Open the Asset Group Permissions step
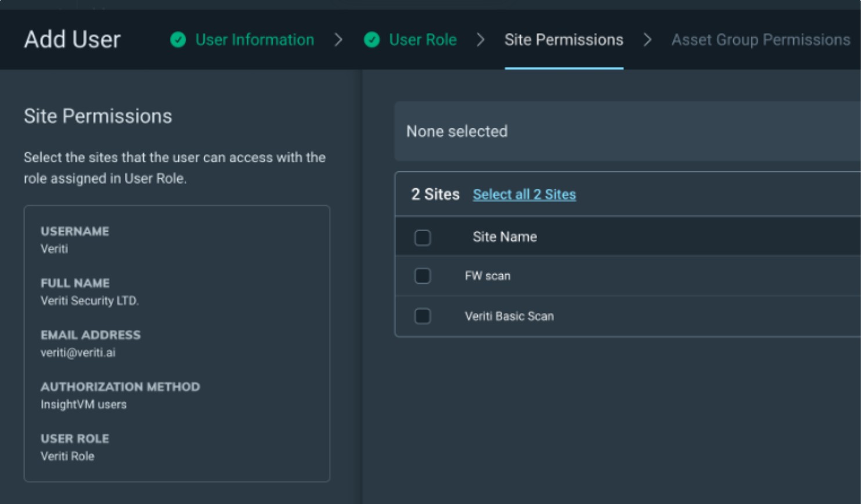Screen dimensions: 861x504 [x=760, y=39]
